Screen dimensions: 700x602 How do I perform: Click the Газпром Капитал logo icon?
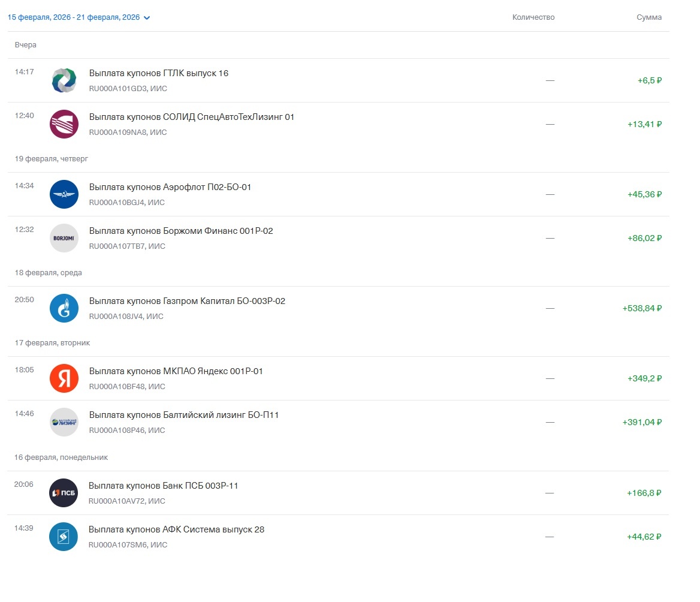(64, 308)
